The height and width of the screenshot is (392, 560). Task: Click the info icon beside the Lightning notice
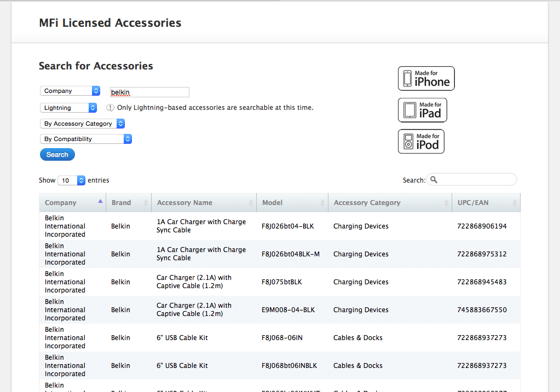[110, 107]
